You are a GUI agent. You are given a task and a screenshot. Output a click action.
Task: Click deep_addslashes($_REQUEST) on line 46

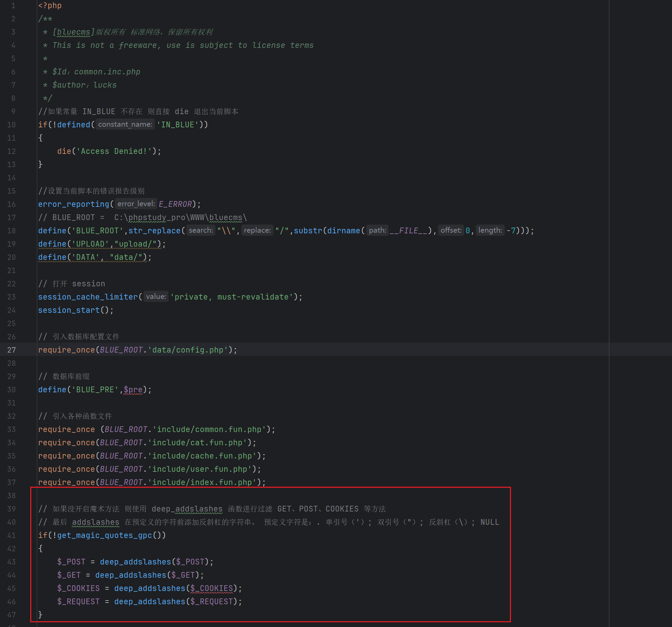coord(176,602)
